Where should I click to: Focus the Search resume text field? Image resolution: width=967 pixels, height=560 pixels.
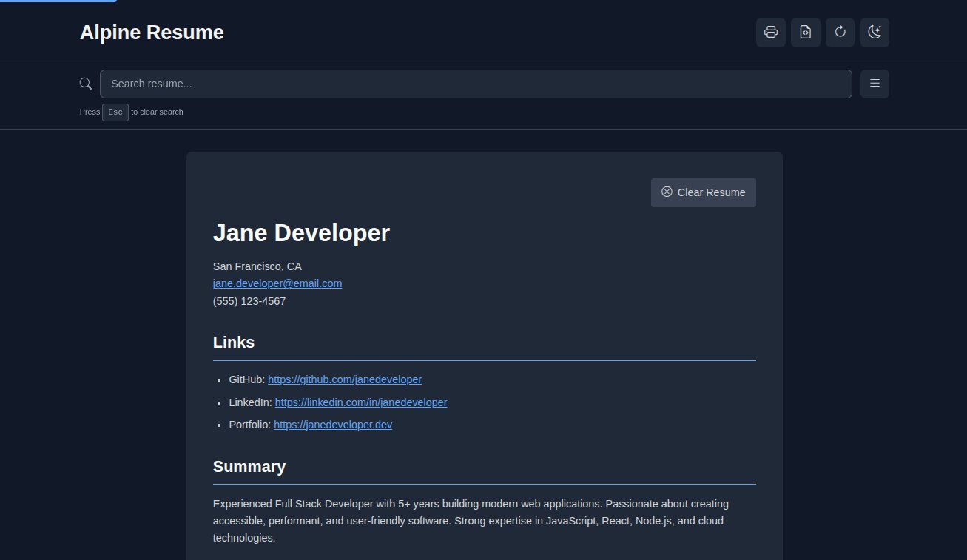pos(475,84)
